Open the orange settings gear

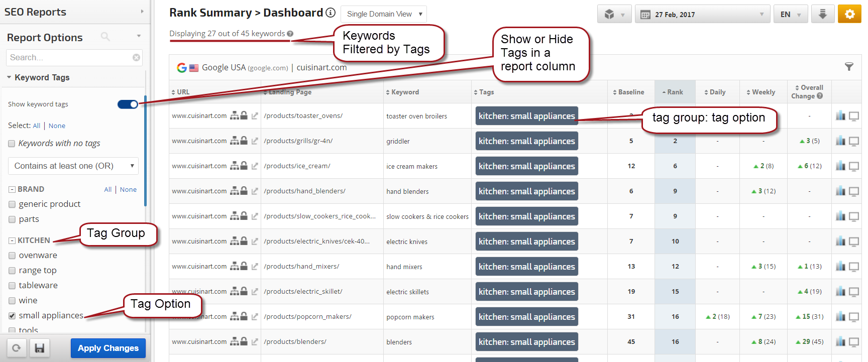pyautogui.click(x=849, y=14)
